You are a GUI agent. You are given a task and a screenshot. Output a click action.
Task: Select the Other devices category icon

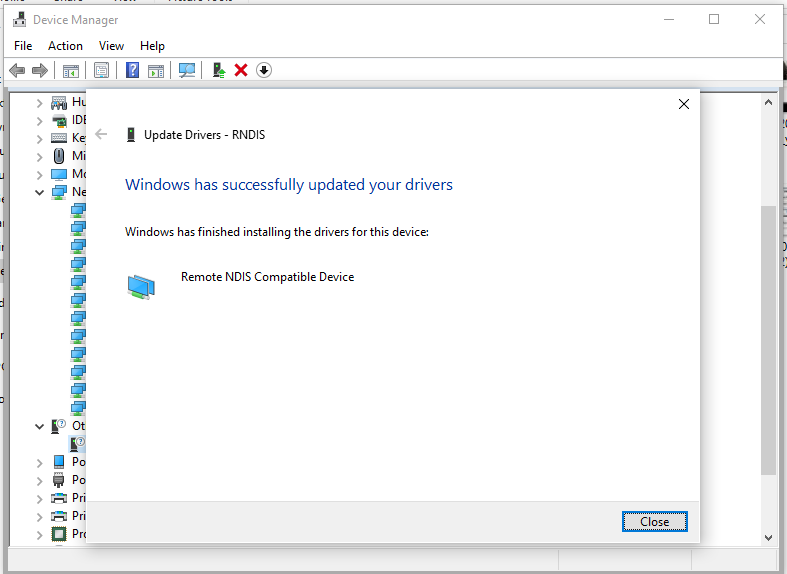click(x=58, y=426)
